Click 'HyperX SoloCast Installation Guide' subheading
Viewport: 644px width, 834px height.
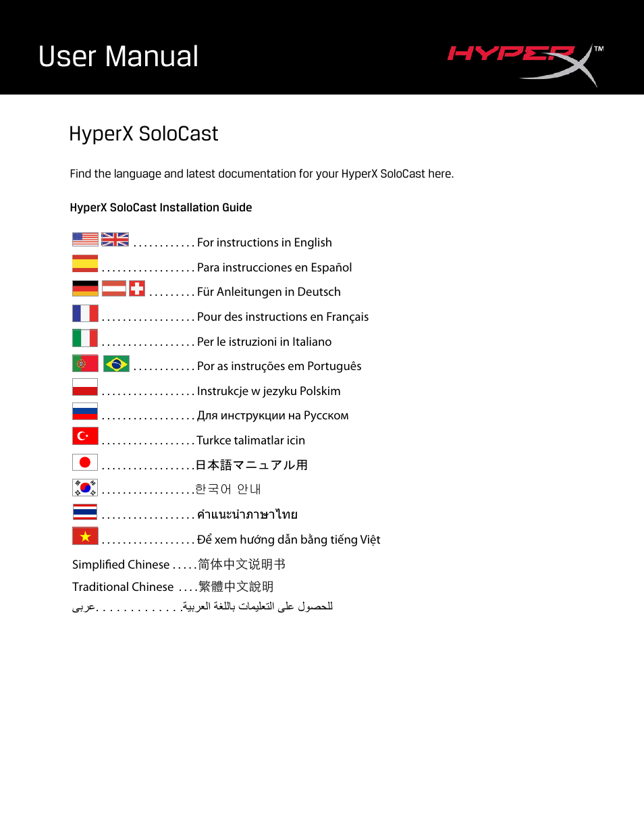(161, 207)
